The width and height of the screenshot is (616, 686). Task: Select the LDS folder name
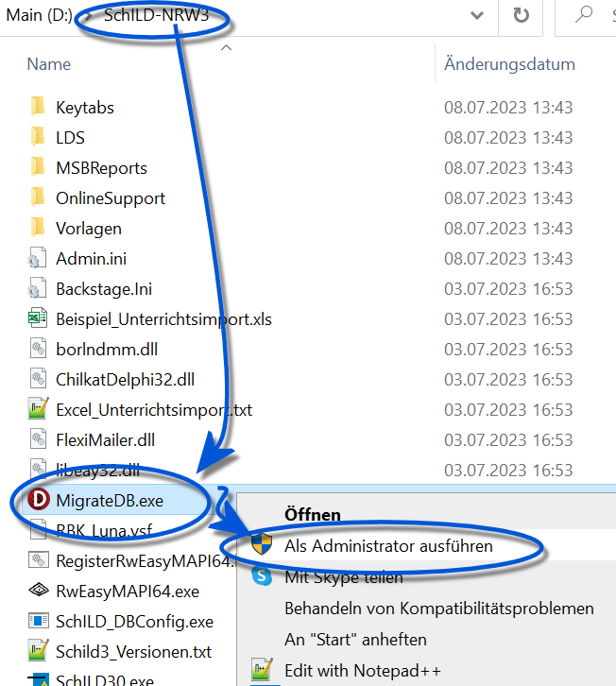pos(70,137)
